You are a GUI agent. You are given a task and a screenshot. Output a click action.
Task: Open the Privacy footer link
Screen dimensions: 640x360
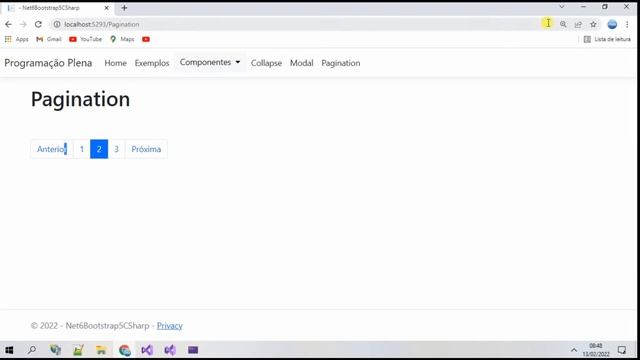[170, 326]
